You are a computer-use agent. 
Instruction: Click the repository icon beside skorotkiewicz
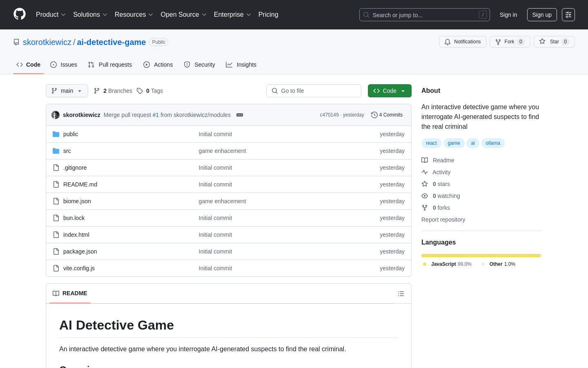16,42
